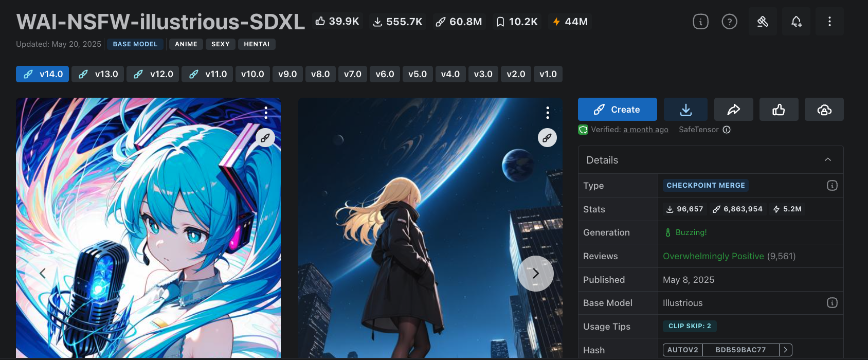Select the v13.0 version tab
Image resolution: width=868 pixels, height=360 pixels.
(x=98, y=74)
